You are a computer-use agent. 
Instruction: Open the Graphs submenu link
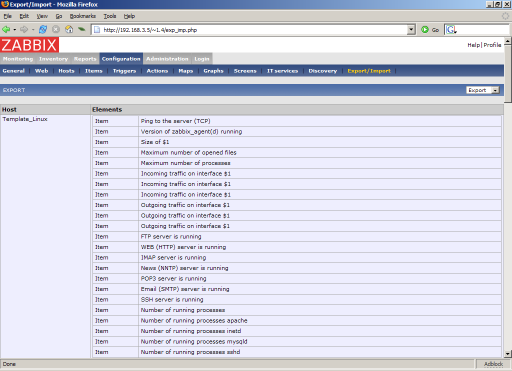pyautogui.click(x=213, y=71)
